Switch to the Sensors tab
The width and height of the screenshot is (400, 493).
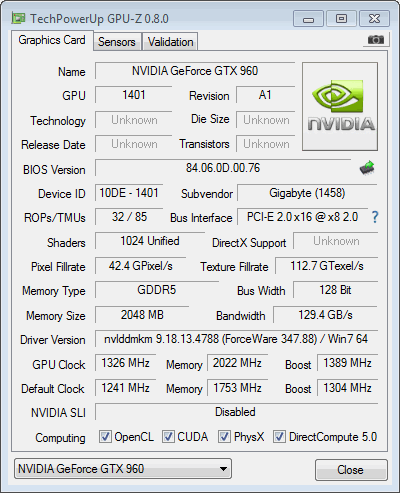click(117, 42)
